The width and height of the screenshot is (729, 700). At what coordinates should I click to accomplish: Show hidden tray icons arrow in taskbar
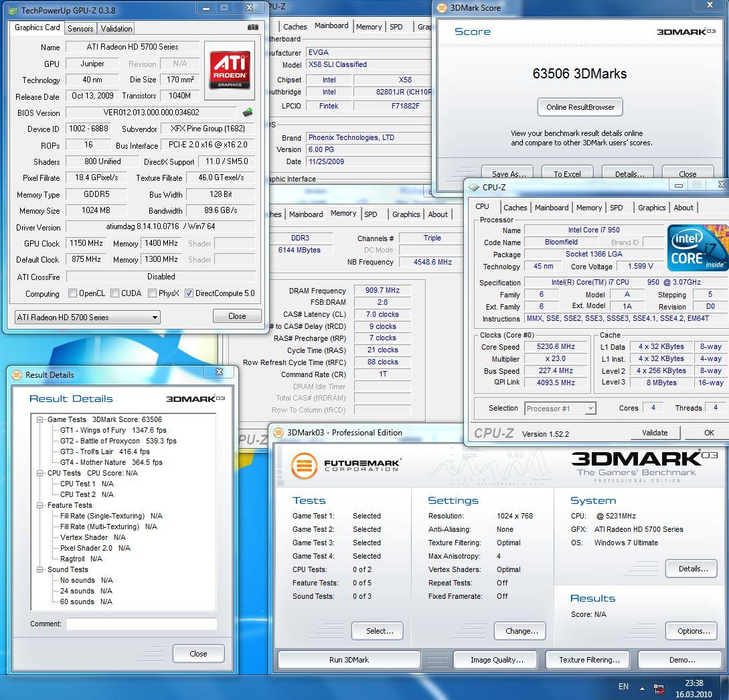point(642,688)
